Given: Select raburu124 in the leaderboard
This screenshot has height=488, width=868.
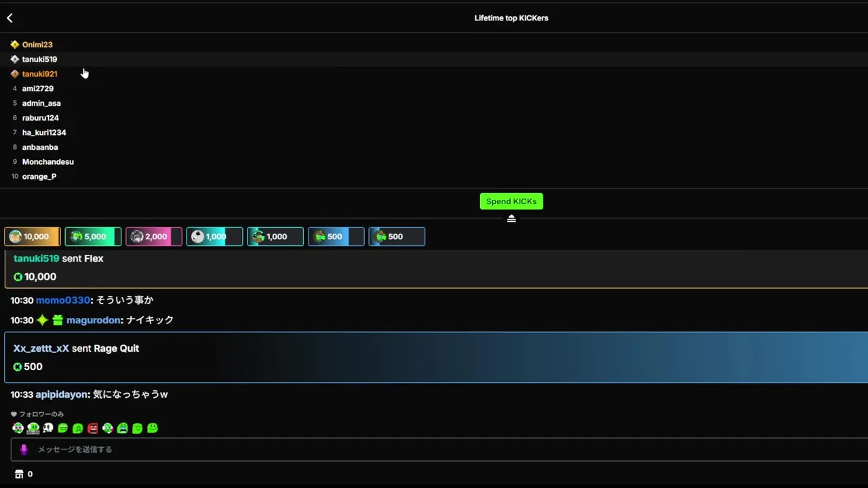Looking at the screenshot, I should [40, 118].
